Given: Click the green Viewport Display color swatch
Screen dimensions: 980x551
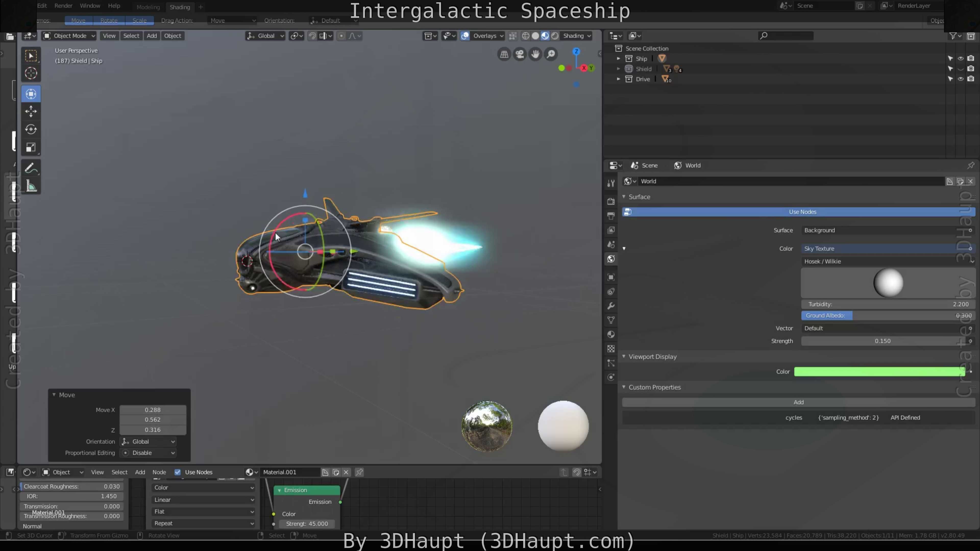Looking at the screenshot, I should 879,371.
